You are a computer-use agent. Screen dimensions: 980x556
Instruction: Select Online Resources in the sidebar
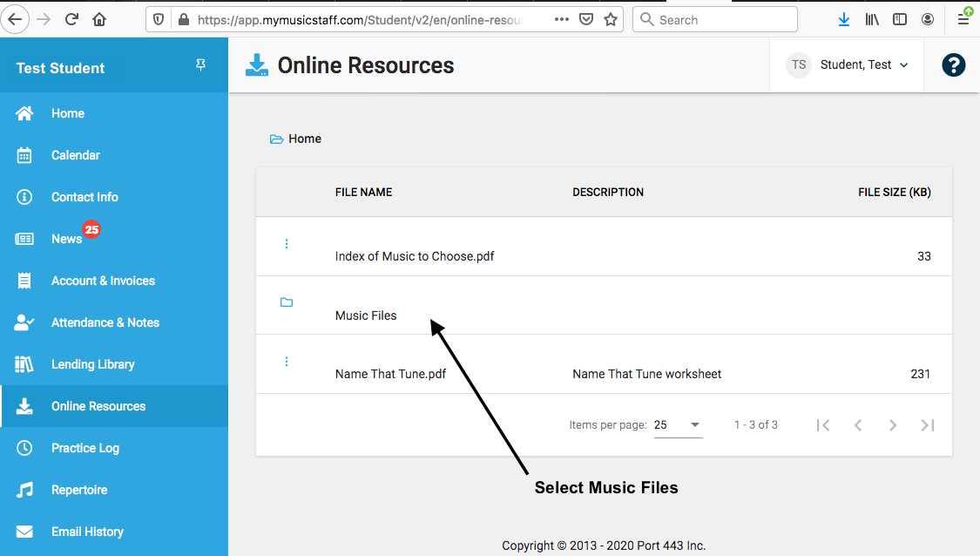coord(114,406)
